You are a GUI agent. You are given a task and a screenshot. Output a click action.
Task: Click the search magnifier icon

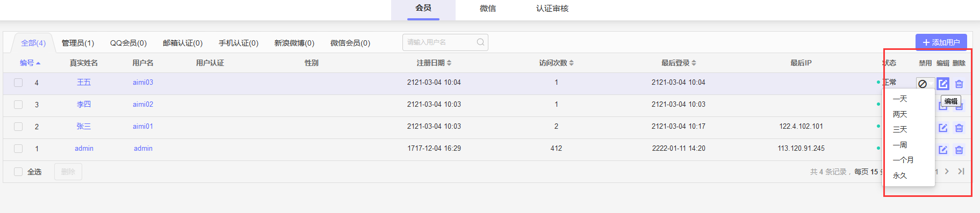[481, 42]
